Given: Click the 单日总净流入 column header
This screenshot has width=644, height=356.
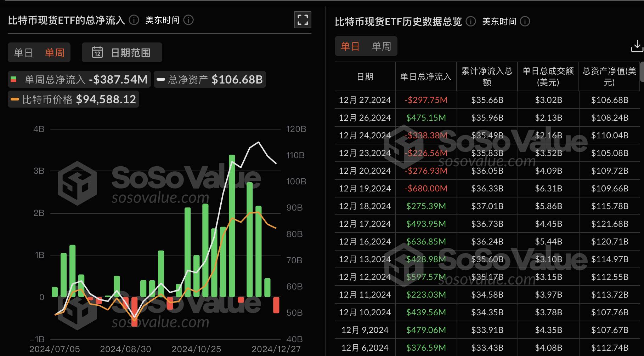Looking at the screenshot, I should click(425, 77).
